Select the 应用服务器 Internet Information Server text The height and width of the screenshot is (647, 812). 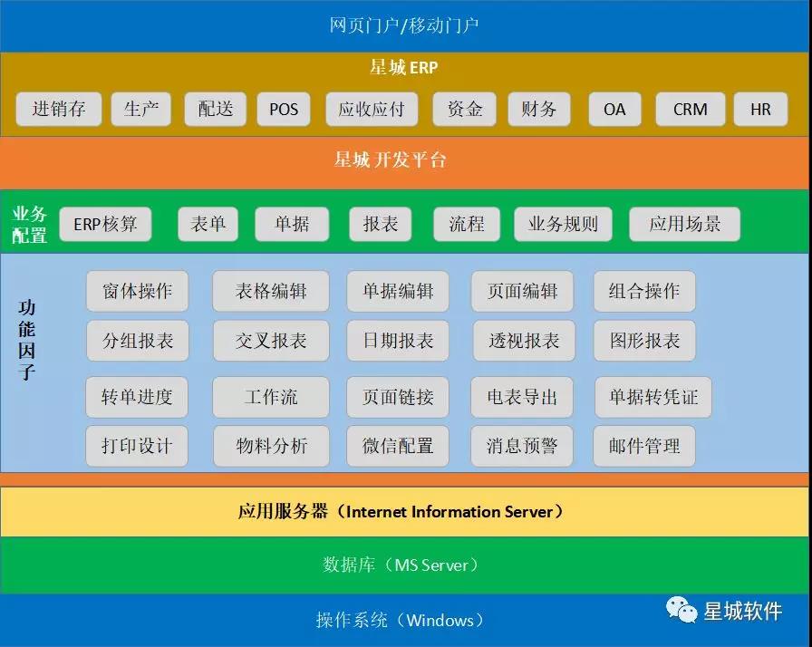401,511
